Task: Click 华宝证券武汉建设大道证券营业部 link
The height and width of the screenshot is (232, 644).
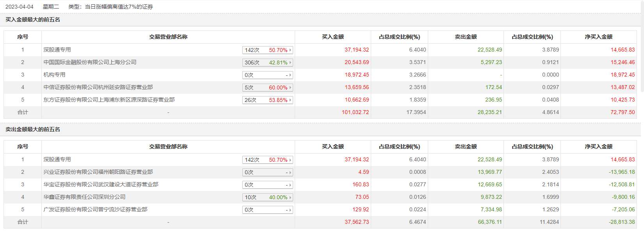Action: 101,184
